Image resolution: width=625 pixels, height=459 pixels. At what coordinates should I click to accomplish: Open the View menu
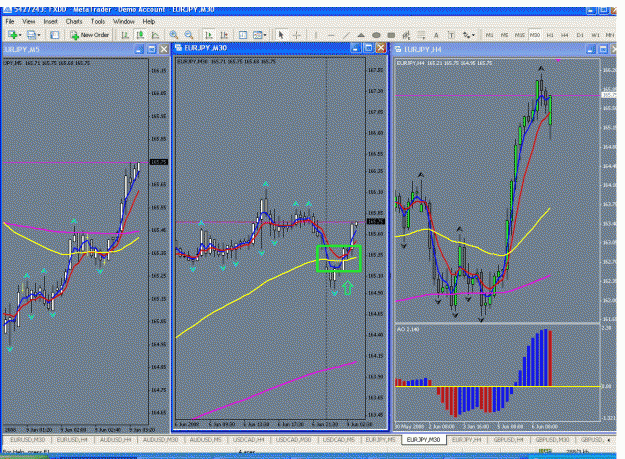point(29,22)
